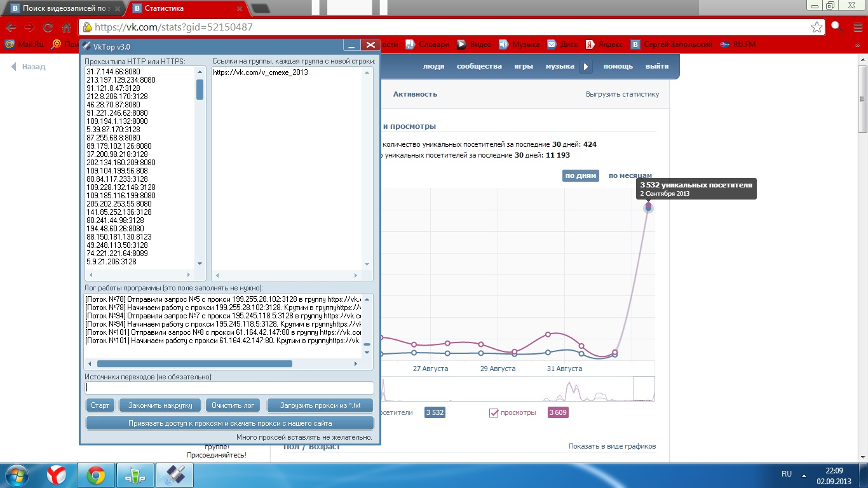Screen dimensions: 868x488
Task: Open the Яндекс bookmark
Action: tap(604, 44)
